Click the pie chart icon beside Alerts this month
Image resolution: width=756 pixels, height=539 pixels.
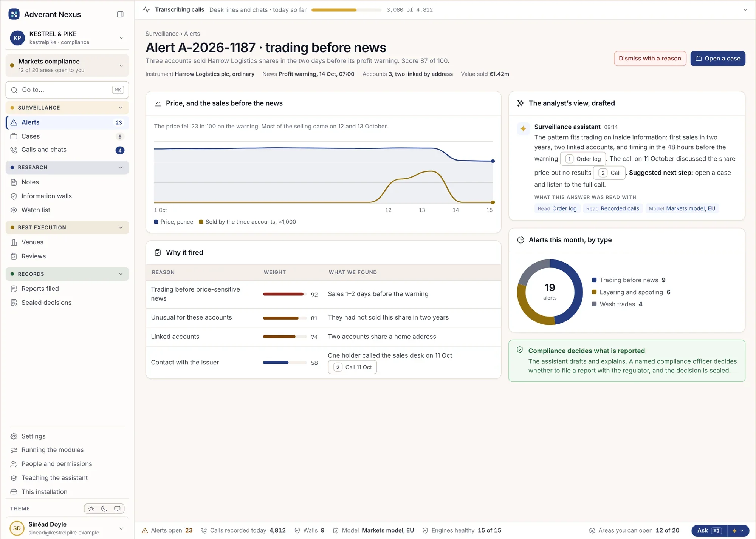pyautogui.click(x=521, y=240)
